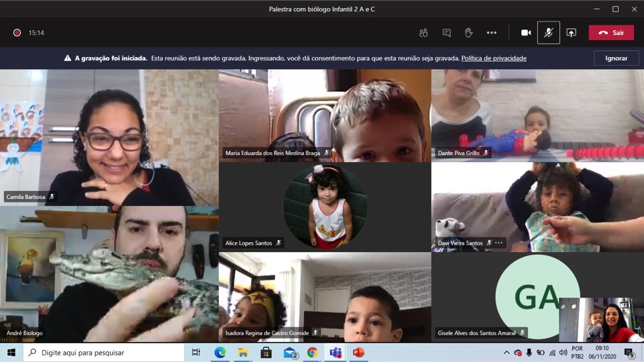The image size is (644, 362).
Task: Raise your hand in the meeting
Action: tap(469, 33)
